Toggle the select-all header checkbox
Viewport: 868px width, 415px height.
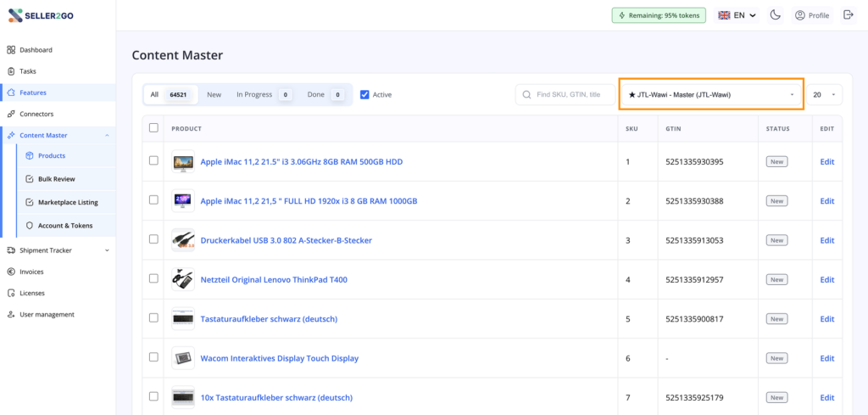[x=154, y=128]
